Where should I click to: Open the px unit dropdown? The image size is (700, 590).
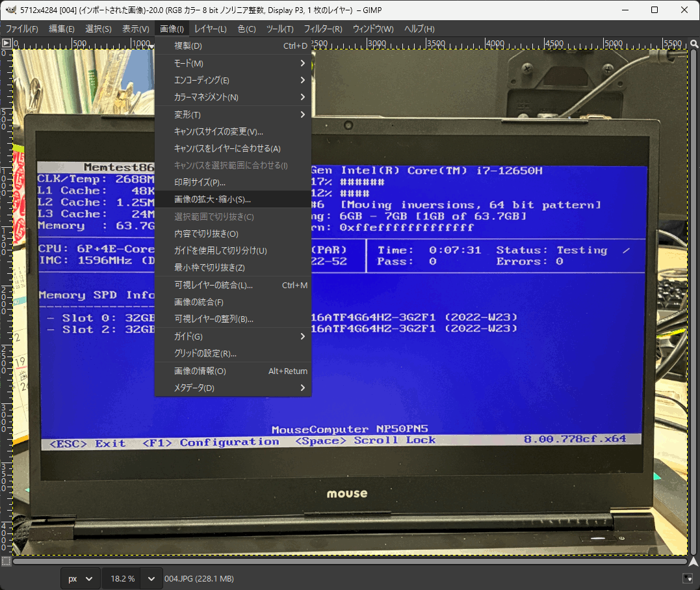[x=81, y=578]
